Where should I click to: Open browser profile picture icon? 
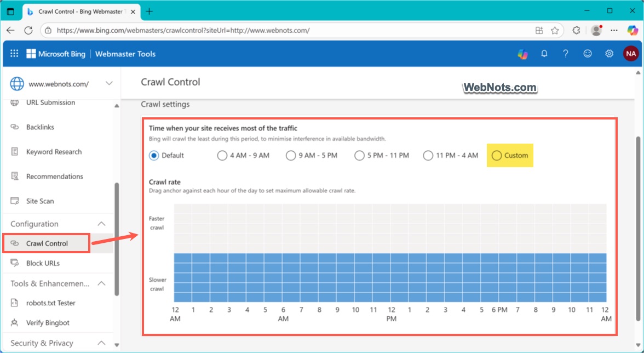596,30
